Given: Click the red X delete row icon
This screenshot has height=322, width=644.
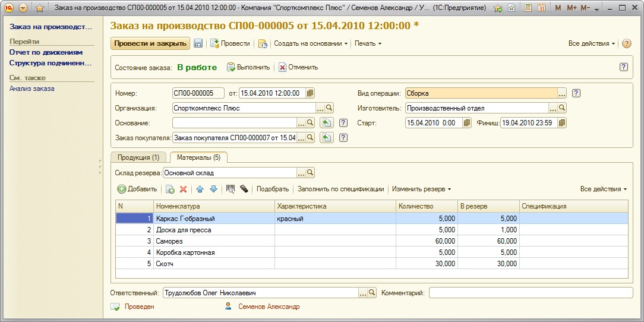Looking at the screenshot, I should [x=183, y=189].
